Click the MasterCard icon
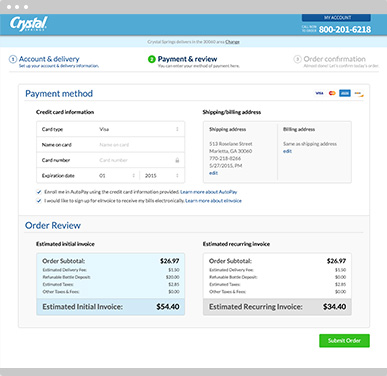The image size is (387, 376). click(x=332, y=93)
